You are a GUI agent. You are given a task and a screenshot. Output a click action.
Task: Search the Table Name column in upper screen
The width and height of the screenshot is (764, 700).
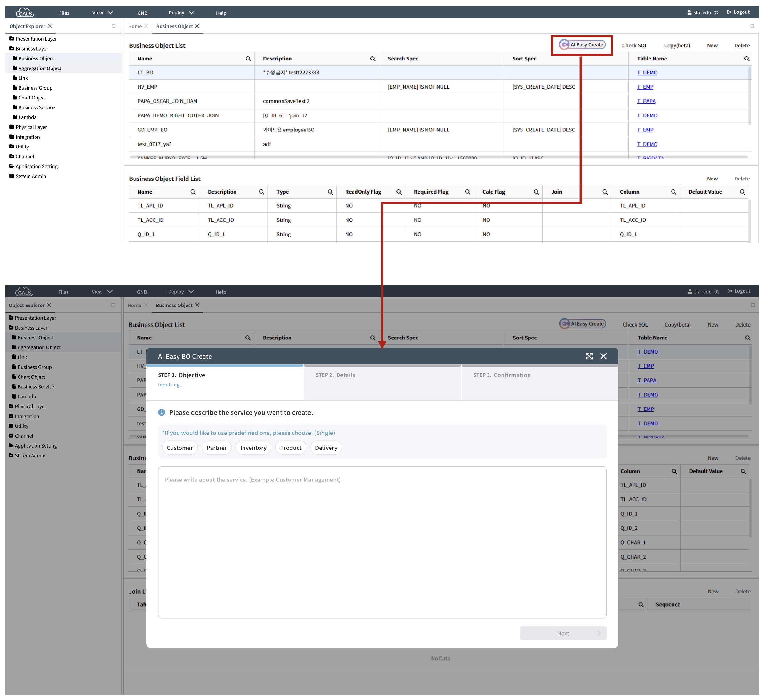point(747,59)
